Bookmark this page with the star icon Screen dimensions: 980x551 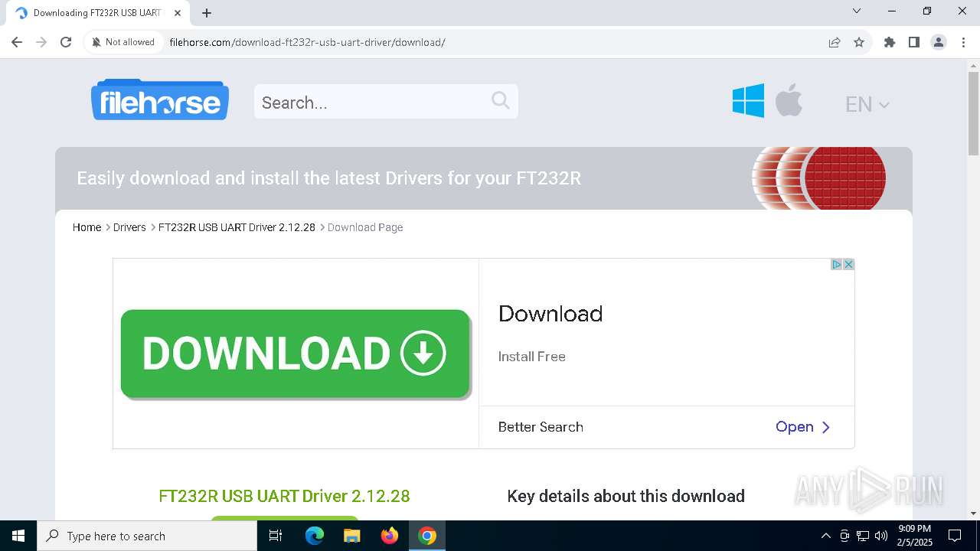coord(859,42)
